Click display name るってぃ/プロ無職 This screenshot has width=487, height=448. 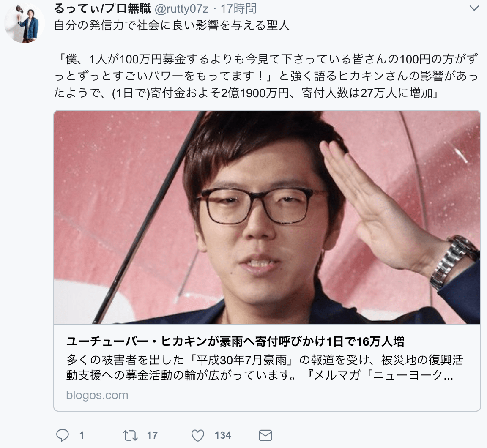pos(102,9)
